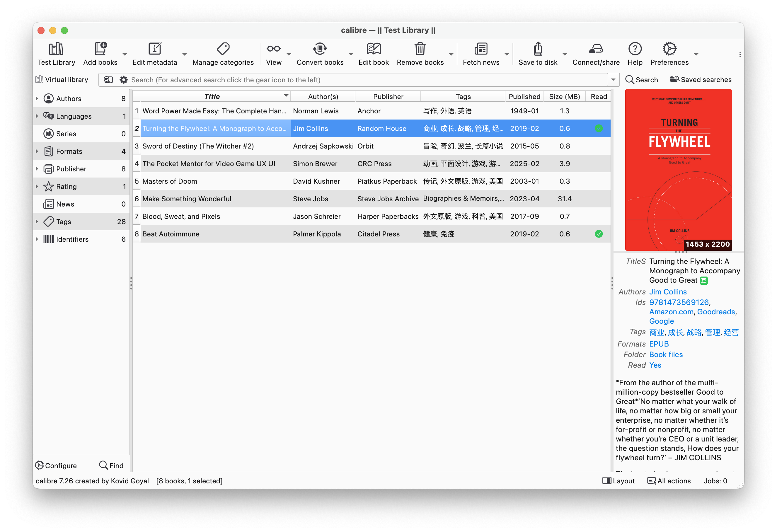Open the Jim Collins author link
Image resolution: width=777 pixels, height=532 pixels.
[668, 292]
